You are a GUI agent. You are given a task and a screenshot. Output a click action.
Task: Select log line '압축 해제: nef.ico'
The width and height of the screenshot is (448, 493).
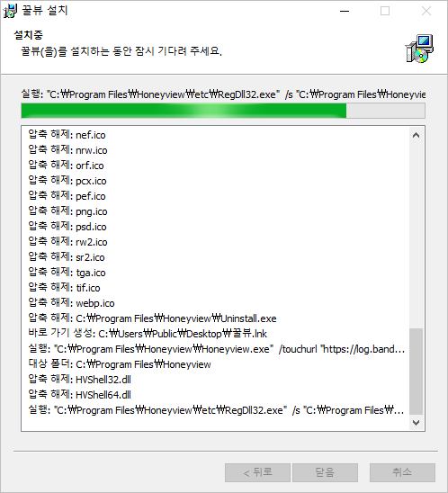(67, 135)
